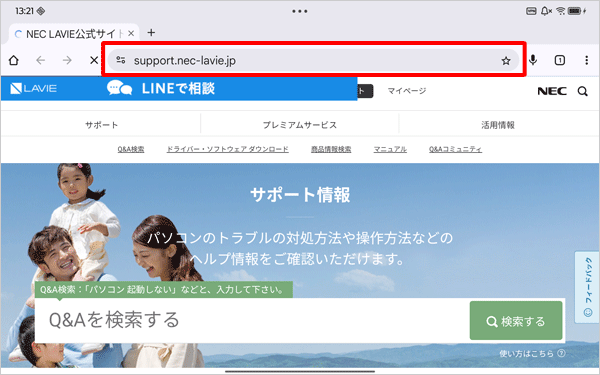
Task: Close the NEC LAVIE tab
Action: 131,33
